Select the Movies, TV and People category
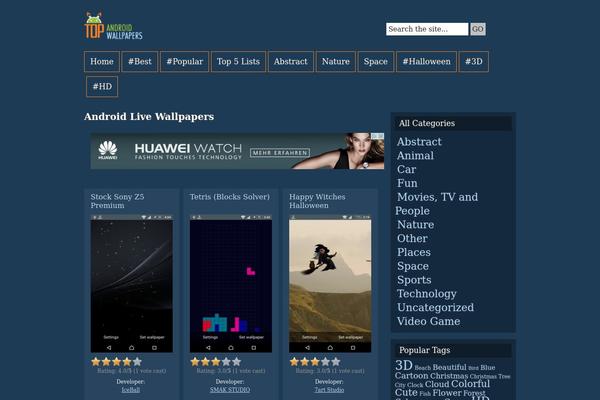This screenshot has width=600, height=400. (x=437, y=204)
